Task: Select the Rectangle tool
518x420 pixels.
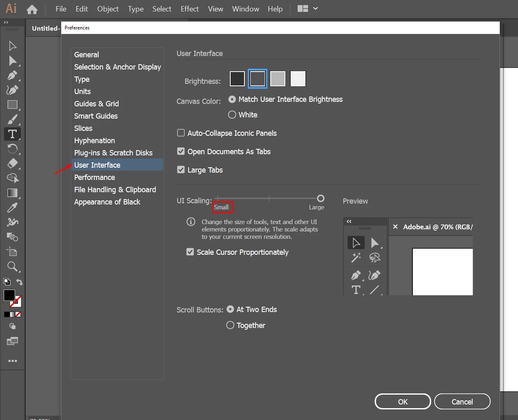Action: click(12, 105)
